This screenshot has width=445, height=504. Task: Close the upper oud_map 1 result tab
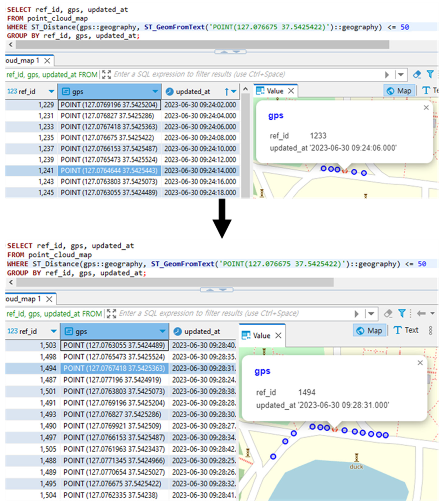pos(47,61)
